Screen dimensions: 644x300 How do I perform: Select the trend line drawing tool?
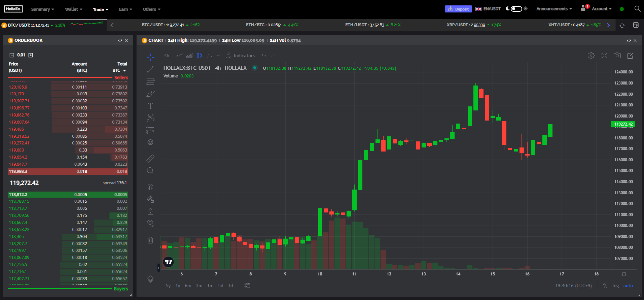coord(150,69)
